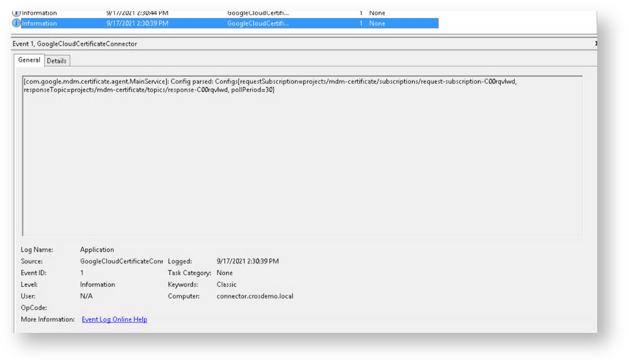Click the Level value Information in details
Viewport: 629px width, 364px height.
tap(97, 285)
